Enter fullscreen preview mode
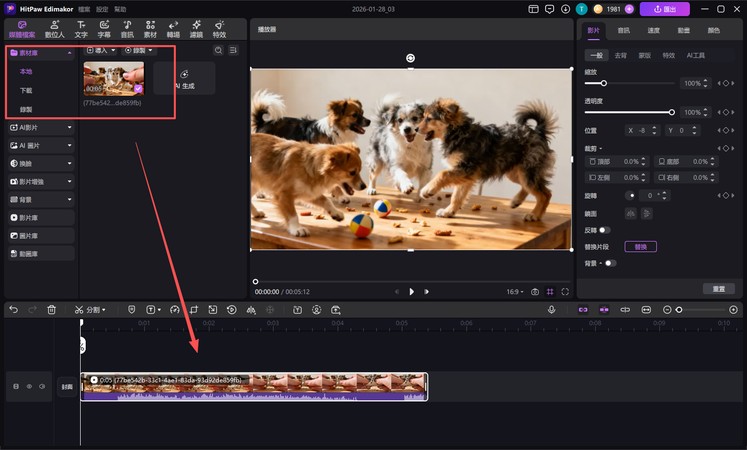The image size is (747, 450). (x=565, y=292)
